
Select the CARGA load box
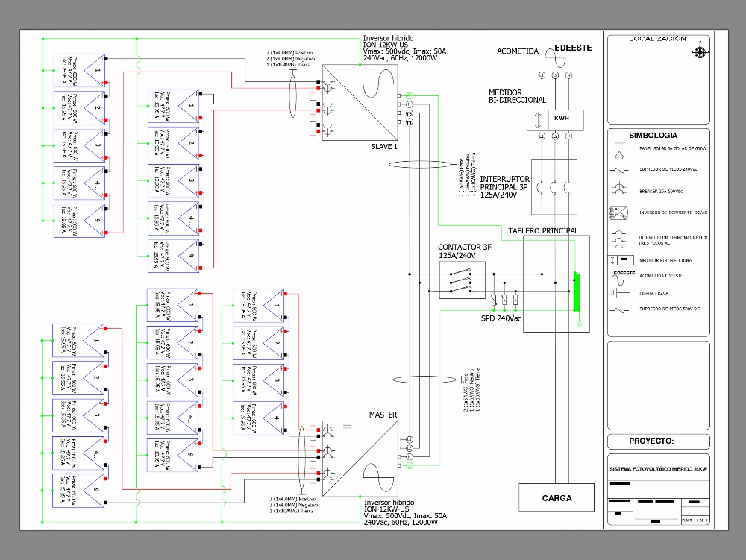coord(557,497)
